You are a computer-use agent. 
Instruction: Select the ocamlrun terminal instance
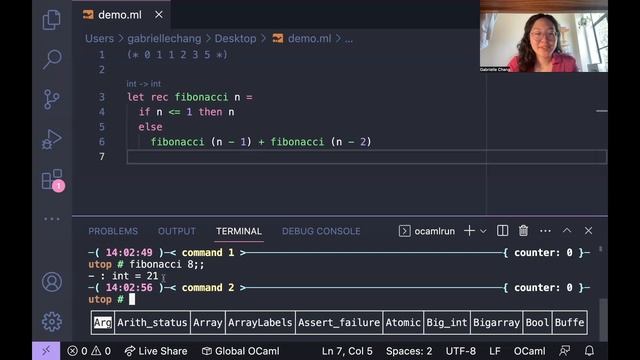(x=427, y=231)
